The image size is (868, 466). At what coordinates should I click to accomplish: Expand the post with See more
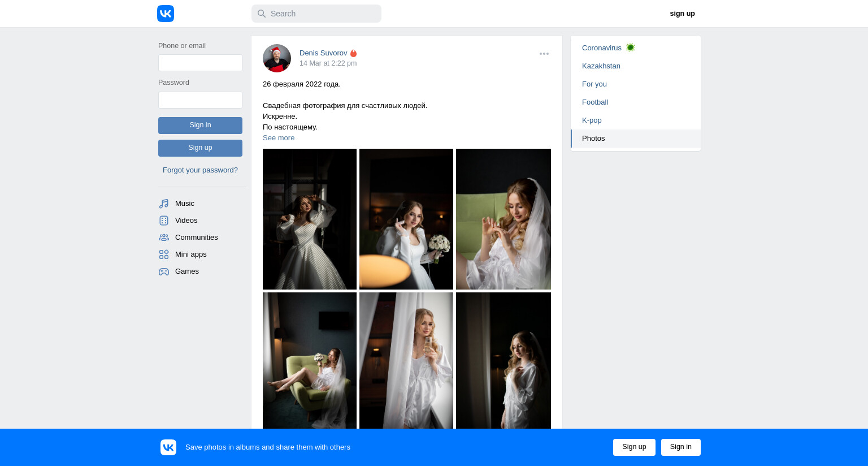coord(279,138)
